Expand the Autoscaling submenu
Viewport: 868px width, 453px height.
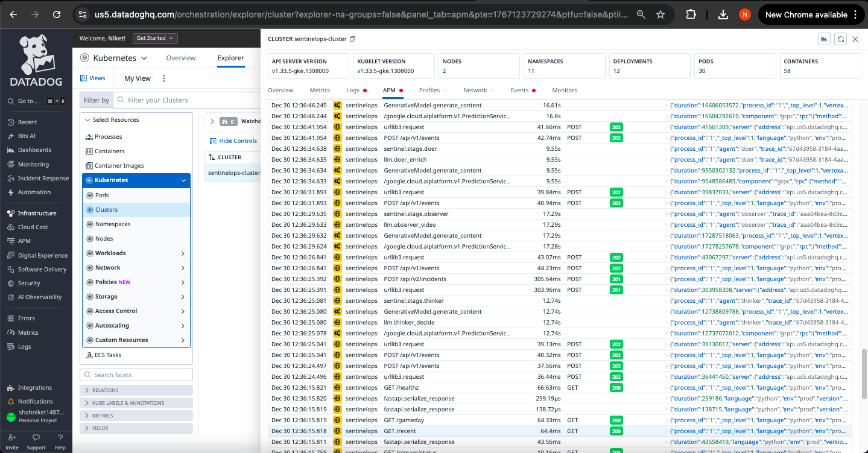tap(183, 326)
